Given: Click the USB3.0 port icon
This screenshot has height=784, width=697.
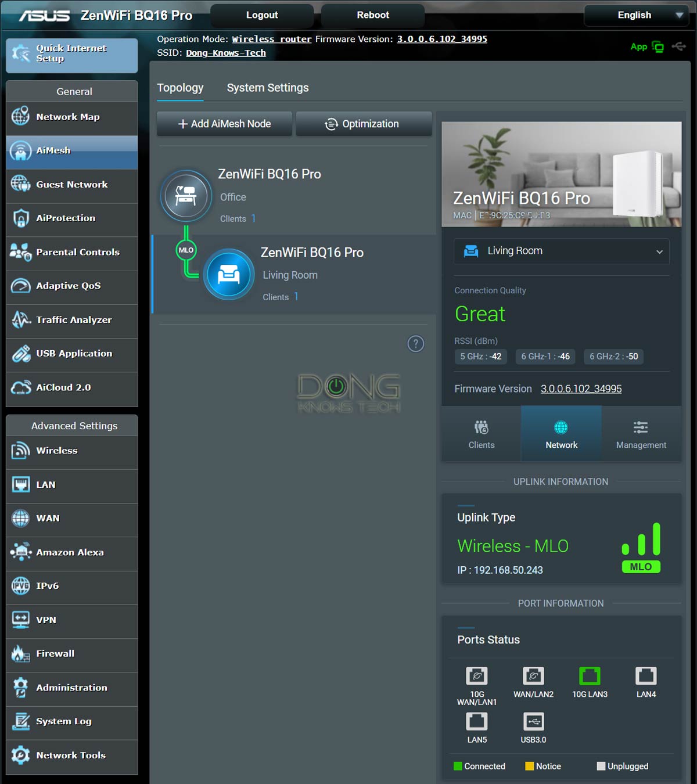Looking at the screenshot, I should pyautogui.click(x=533, y=721).
